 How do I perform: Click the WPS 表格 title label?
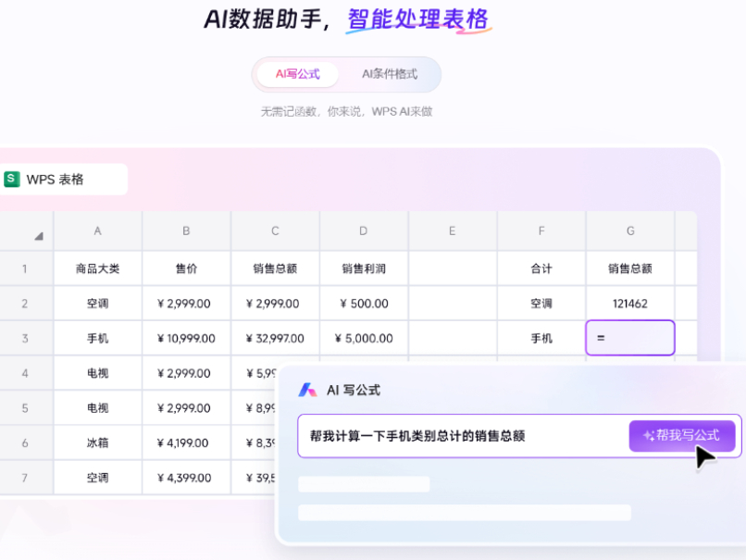coord(56,180)
